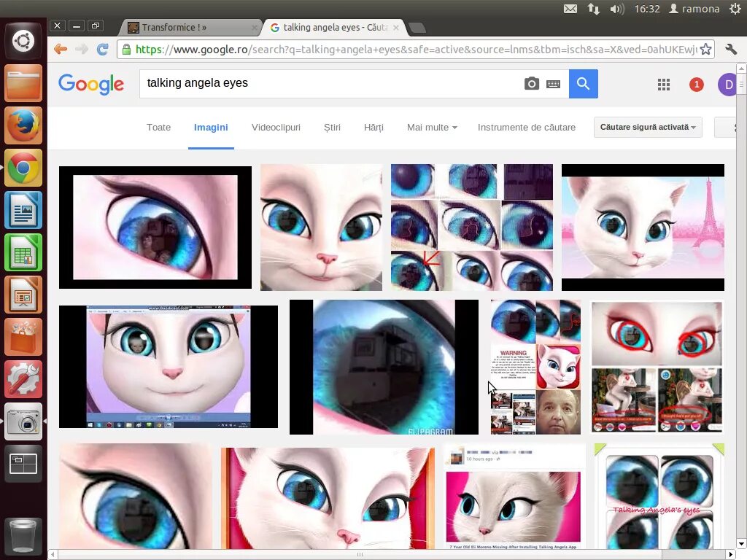Open Google account avatar D

[727, 85]
